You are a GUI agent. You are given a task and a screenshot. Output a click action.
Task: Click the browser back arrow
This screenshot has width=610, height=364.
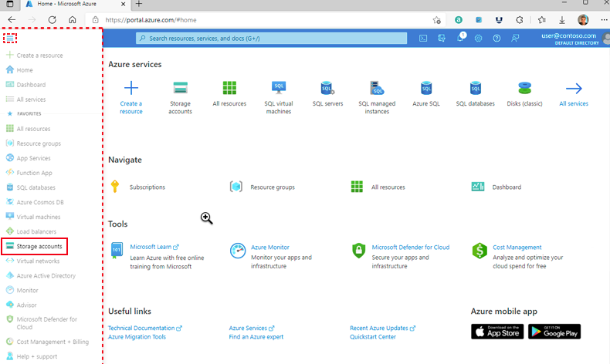pos(12,20)
